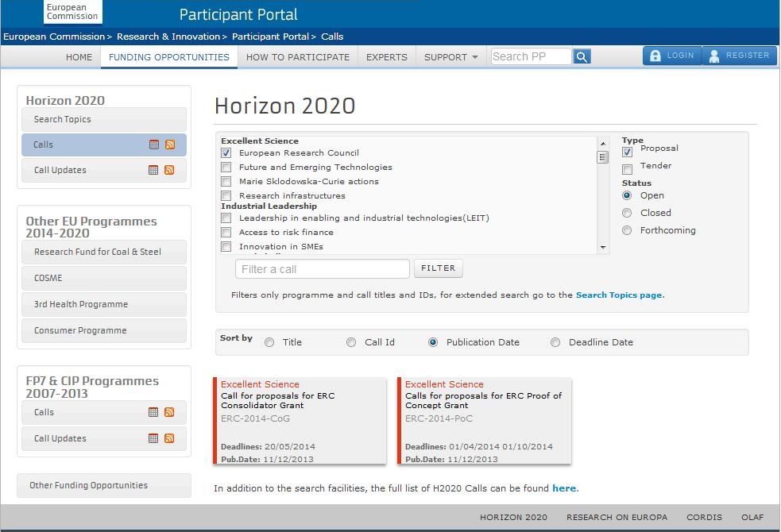This screenshot has height=532, width=781.
Task: Click the programme list scrollbar thumb
Action: click(x=603, y=157)
